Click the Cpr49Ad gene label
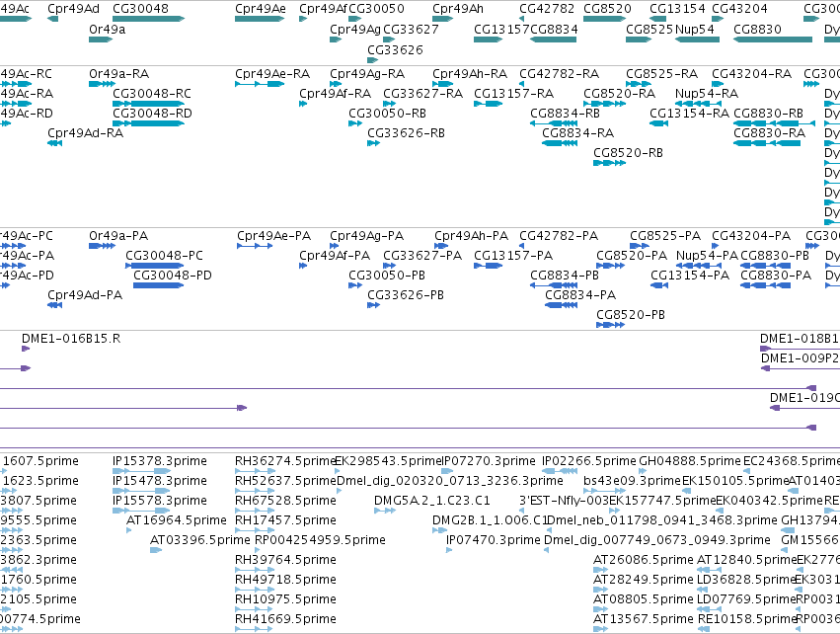This screenshot has height=634, width=840. click(73, 9)
